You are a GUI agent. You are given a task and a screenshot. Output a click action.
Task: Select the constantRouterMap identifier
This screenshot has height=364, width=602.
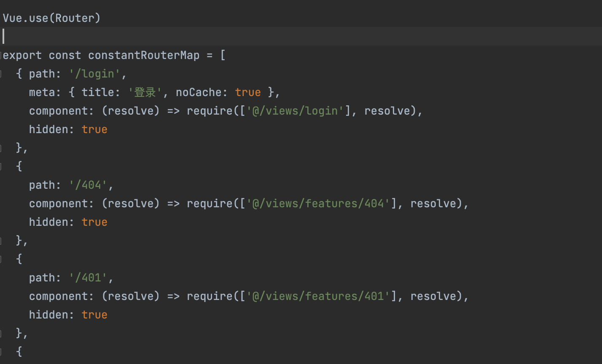[144, 56]
